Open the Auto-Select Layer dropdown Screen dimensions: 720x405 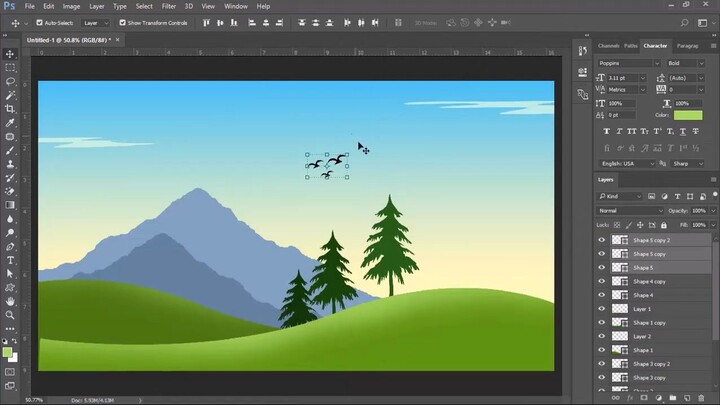tap(96, 23)
